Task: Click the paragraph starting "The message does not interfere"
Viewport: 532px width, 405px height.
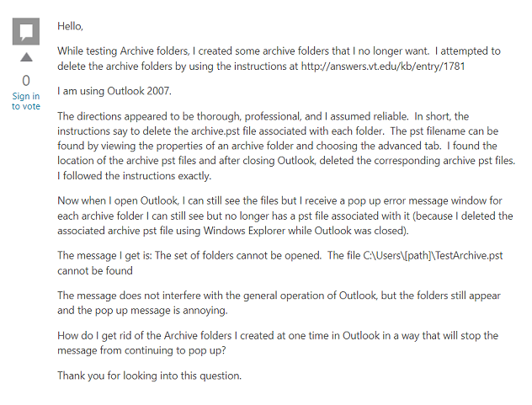Action: 279,303
